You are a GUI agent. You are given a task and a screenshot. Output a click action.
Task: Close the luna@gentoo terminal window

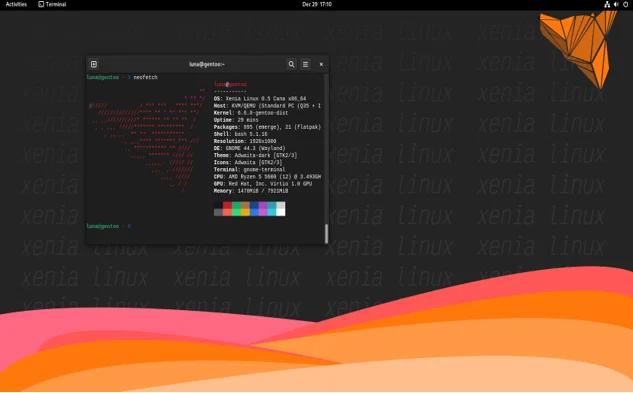pos(321,64)
